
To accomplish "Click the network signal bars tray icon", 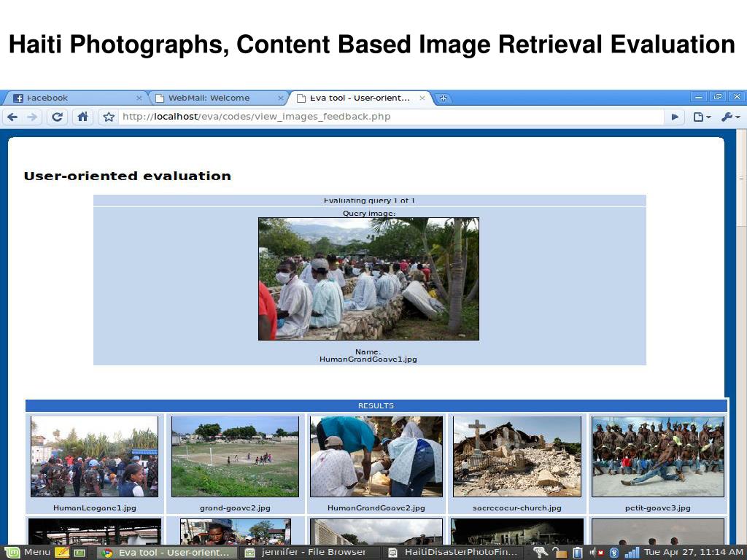I will tap(632, 553).
